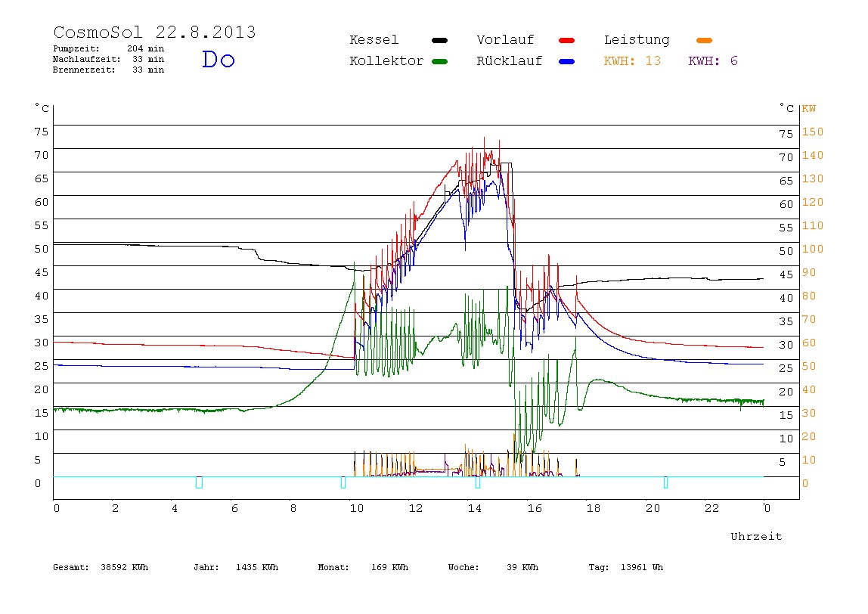Viewport: 868px width, 614px height.
Task: Click the time axis label '18'
Action: tap(594, 508)
